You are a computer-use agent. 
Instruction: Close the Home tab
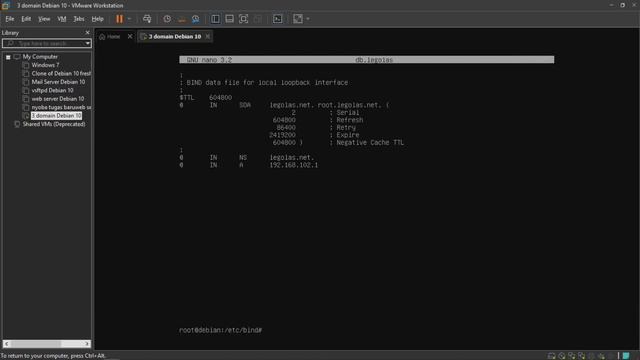pyautogui.click(x=130, y=36)
